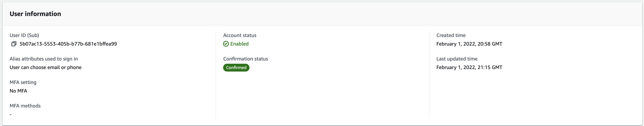Open the Alias attributes detail
The width and height of the screenshot is (644, 126).
coord(45,67)
